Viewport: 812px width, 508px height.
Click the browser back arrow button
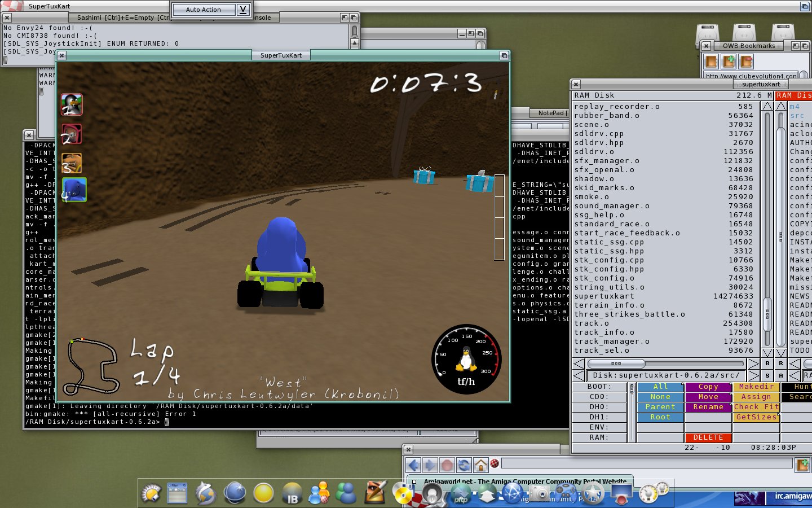click(413, 465)
